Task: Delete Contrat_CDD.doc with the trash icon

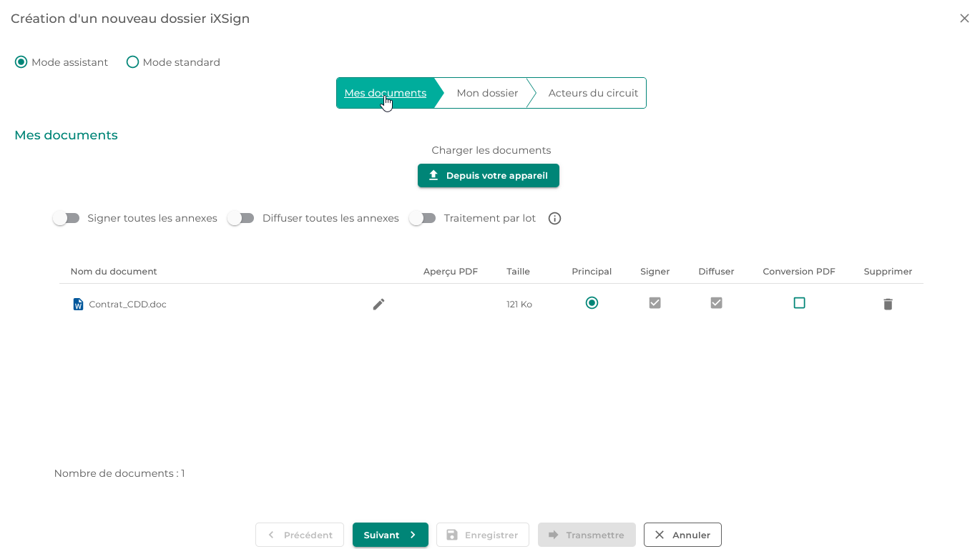Action: click(x=888, y=305)
